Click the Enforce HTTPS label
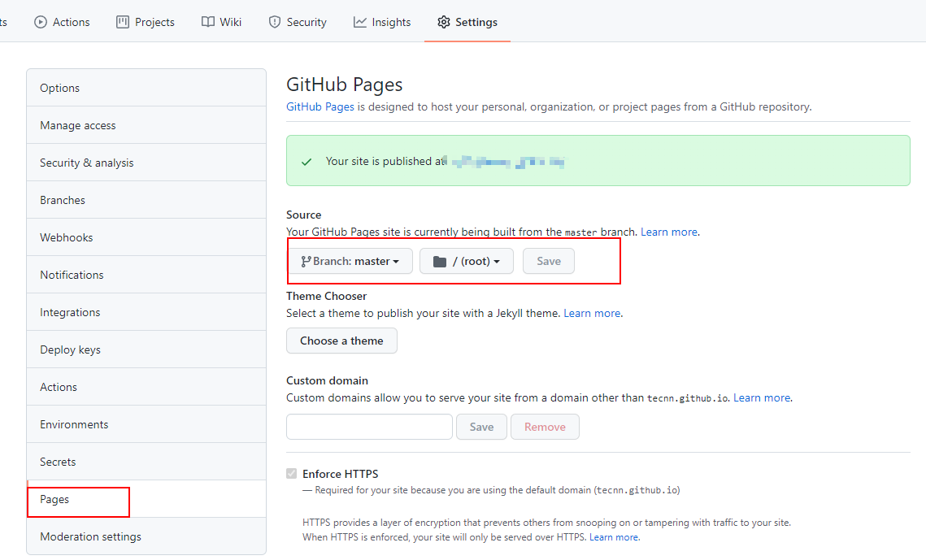 click(340, 474)
